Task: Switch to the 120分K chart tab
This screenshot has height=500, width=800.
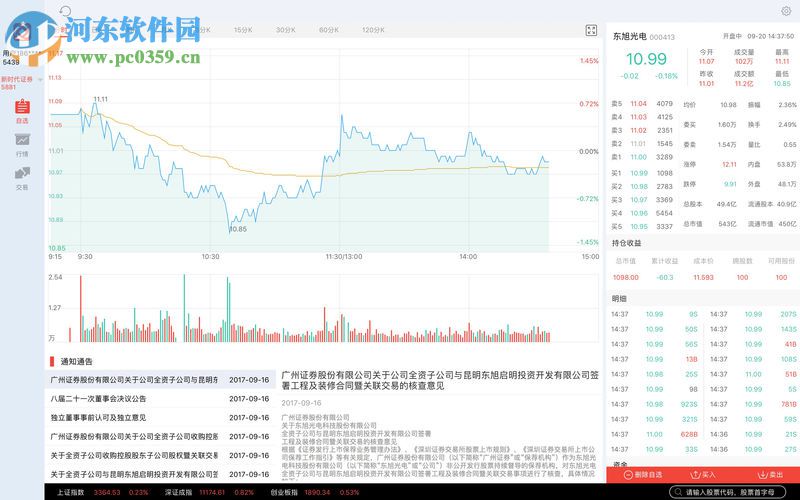Action: click(x=373, y=30)
